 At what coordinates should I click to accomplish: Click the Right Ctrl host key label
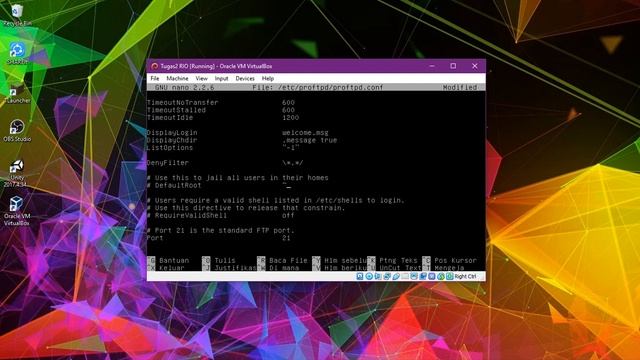465,276
